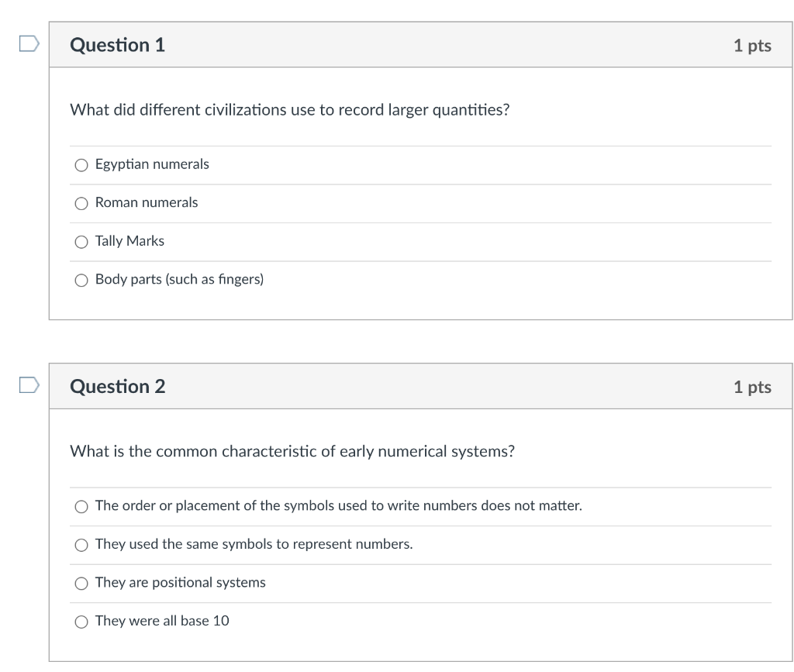Viewport: 794px width, 672px height.
Task: Select "They were all base 10" option
Action: [x=81, y=621]
